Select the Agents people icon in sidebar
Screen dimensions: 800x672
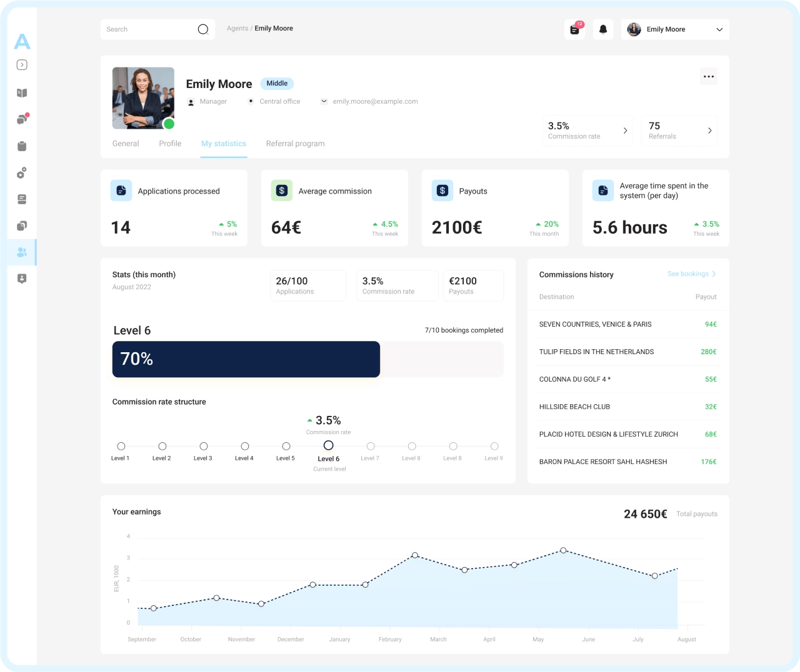22,252
